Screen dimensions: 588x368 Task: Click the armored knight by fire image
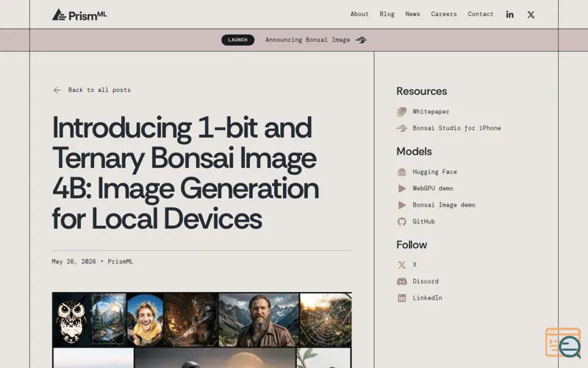[191, 320]
